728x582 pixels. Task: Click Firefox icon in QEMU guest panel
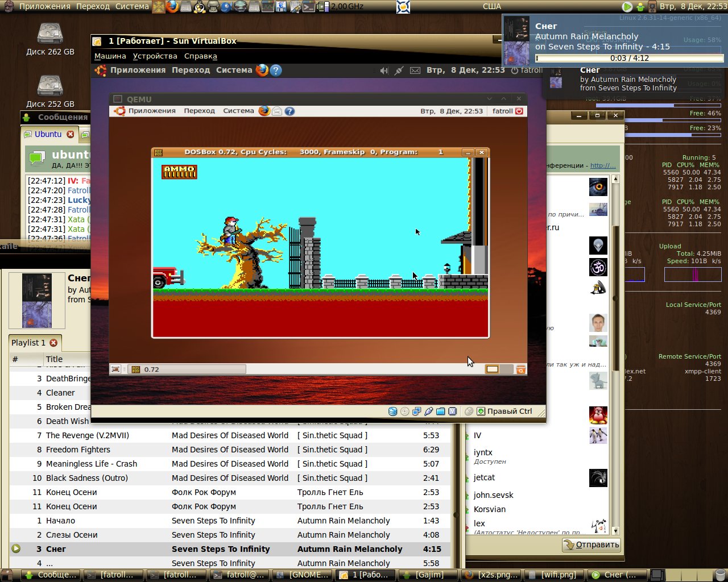(x=264, y=111)
